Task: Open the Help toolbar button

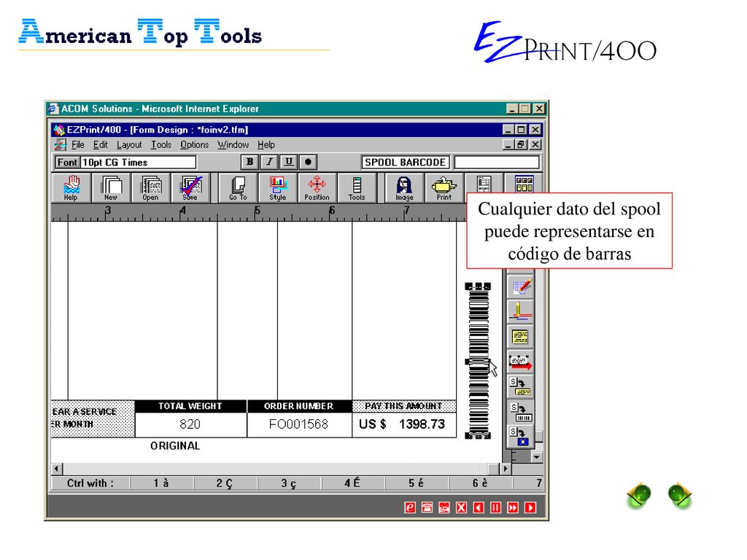Action: click(71, 188)
